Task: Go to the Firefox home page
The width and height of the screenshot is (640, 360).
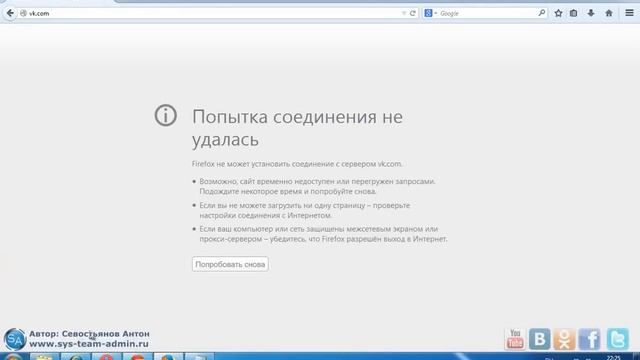Action: [x=609, y=13]
